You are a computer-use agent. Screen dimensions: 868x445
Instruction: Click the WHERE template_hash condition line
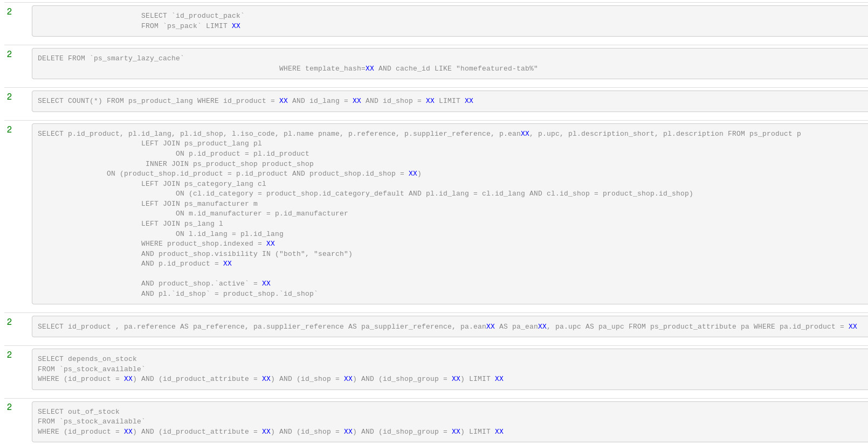pos(408,68)
